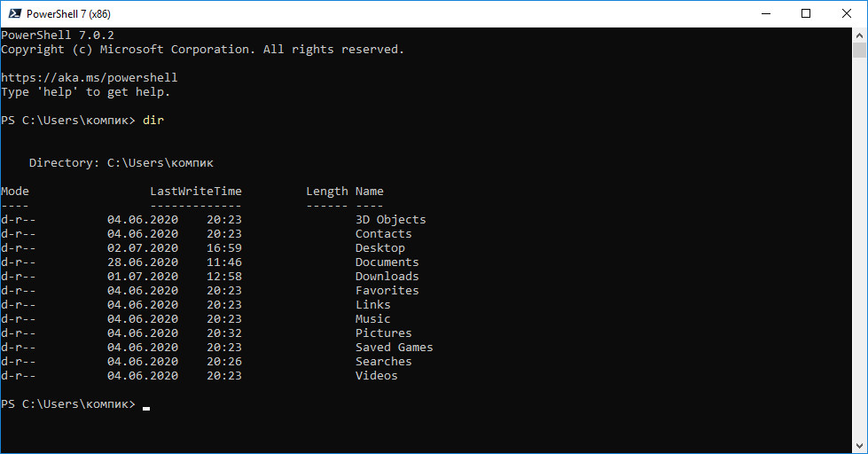Click the scrollbar down arrow
This screenshot has height=454, width=868.
859,446
